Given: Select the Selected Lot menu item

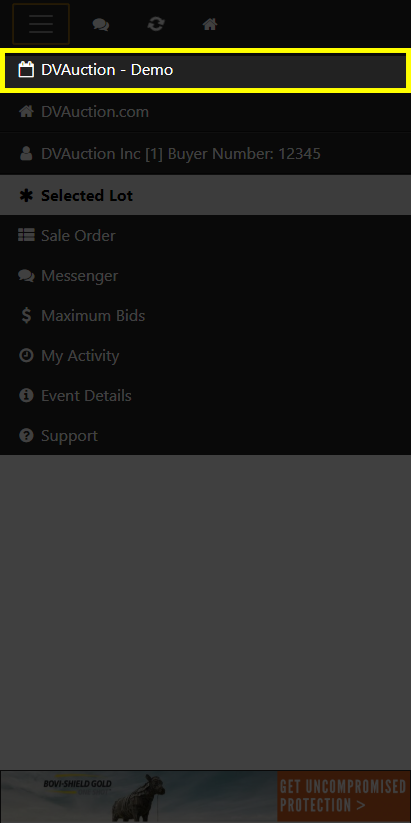Looking at the screenshot, I should tap(205, 195).
